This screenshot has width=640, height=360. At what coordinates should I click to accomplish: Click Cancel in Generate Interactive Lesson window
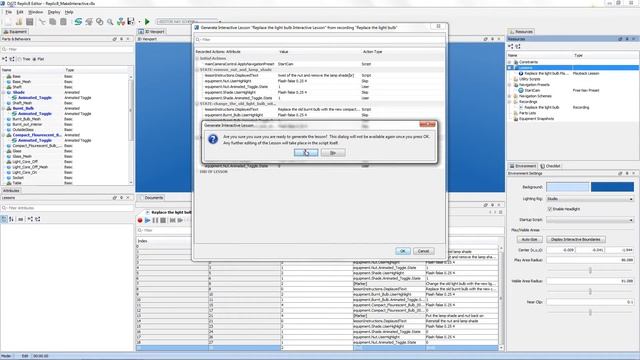[x=423, y=251]
